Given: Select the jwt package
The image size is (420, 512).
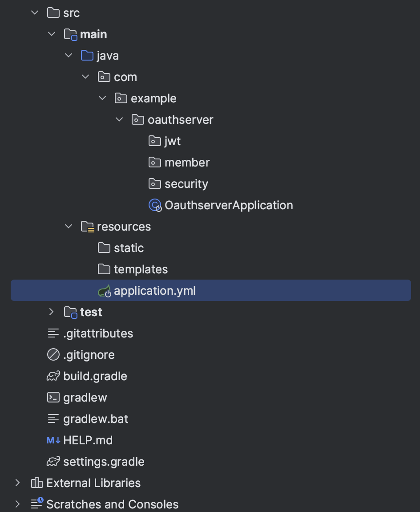Looking at the screenshot, I should 173,141.
